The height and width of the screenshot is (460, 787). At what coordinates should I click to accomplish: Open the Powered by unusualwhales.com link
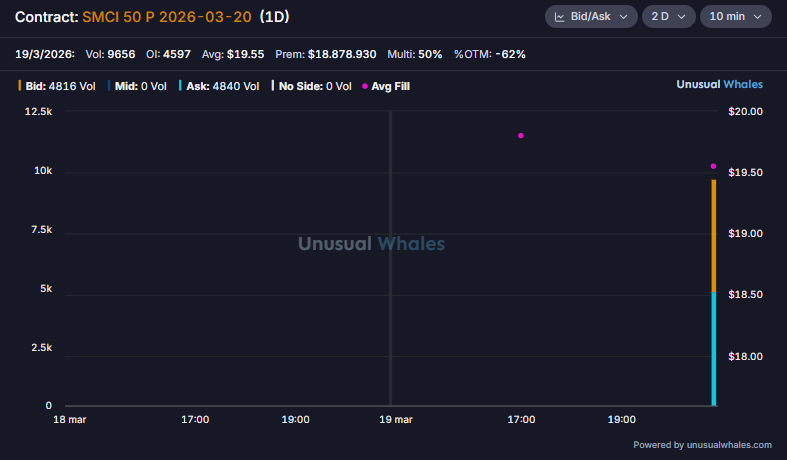[x=702, y=445]
